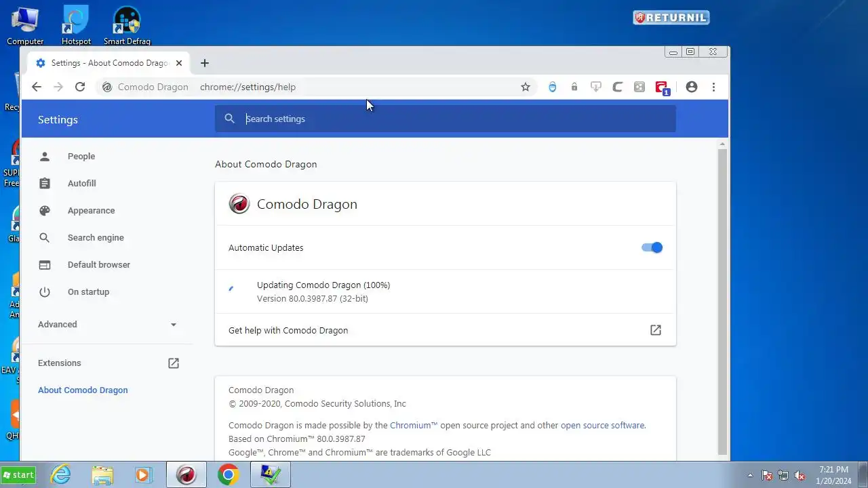Click the Action Center flag tray icon

767,476
